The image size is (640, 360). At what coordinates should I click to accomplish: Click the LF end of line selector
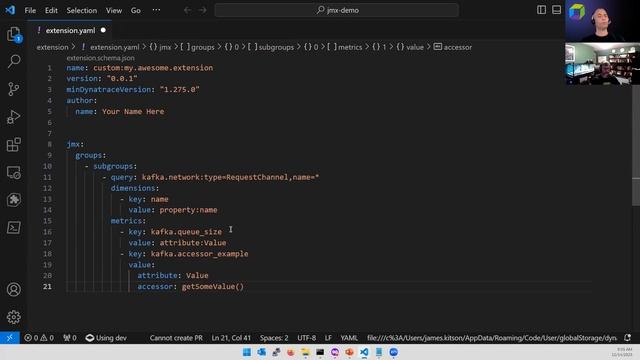(x=328, y=338)
